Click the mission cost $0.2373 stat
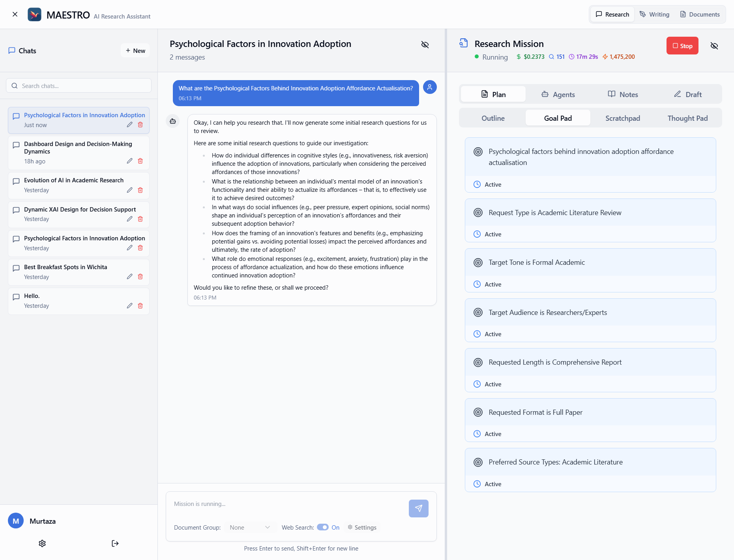 click(x=530, y=57)
